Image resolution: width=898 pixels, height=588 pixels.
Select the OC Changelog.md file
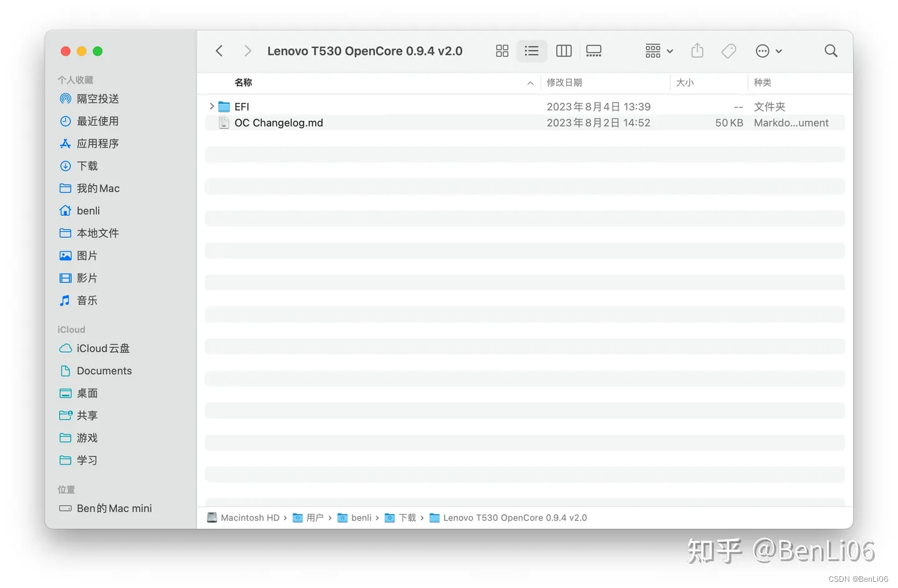(x=524, y=123)
